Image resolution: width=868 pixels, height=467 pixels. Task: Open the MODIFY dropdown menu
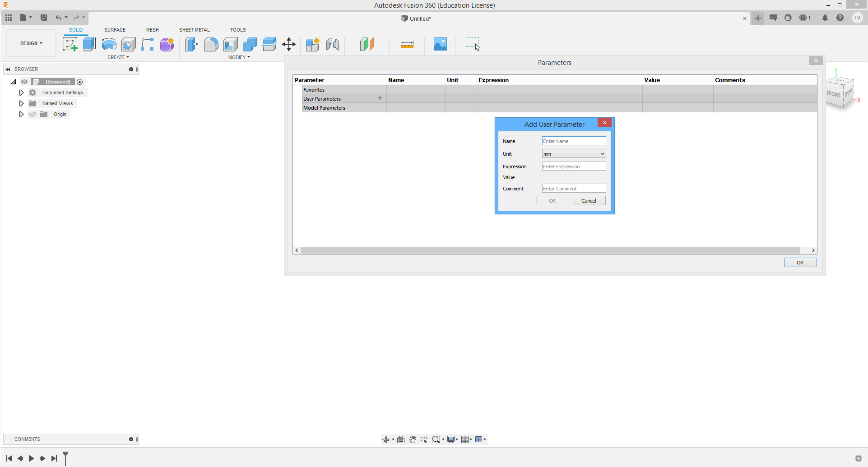point(239,57)
